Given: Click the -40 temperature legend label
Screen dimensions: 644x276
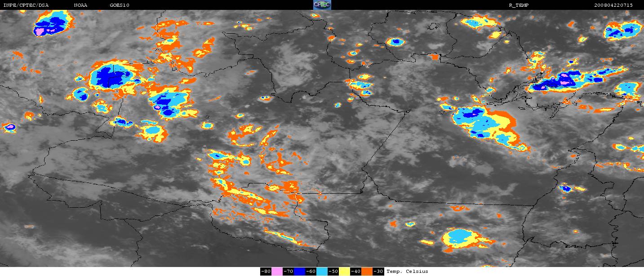Looking at the screenshot, I should coord(355,272).
